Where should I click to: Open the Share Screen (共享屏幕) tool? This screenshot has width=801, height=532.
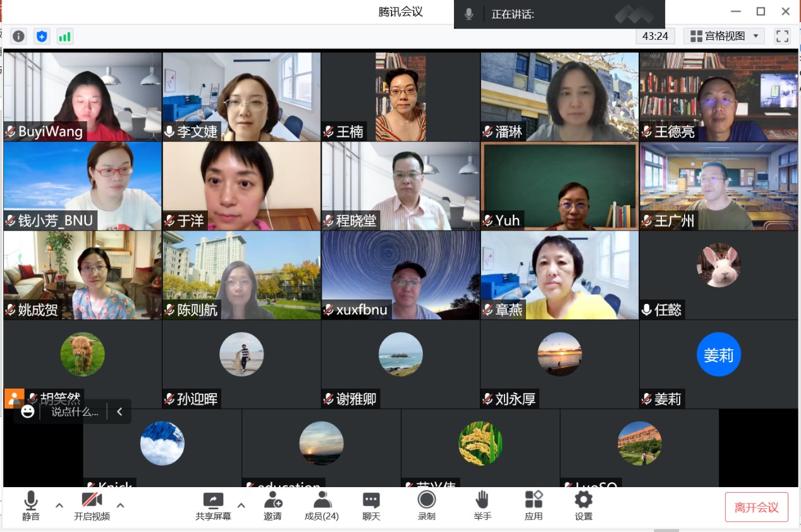click(x=213, y=505)
